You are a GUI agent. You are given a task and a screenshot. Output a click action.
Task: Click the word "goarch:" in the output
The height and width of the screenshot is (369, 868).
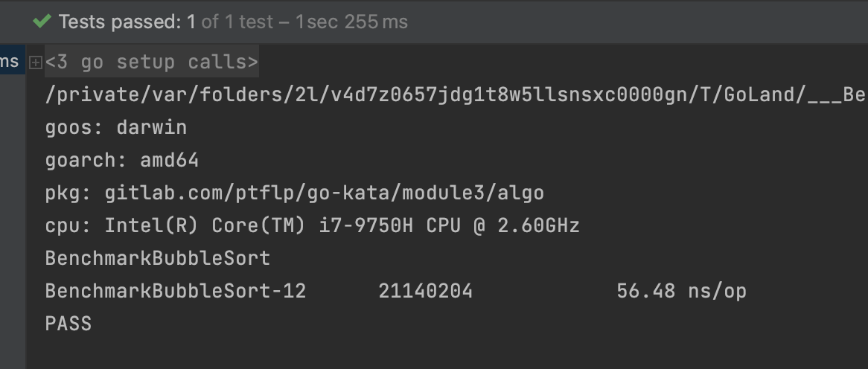pos(86,160)
